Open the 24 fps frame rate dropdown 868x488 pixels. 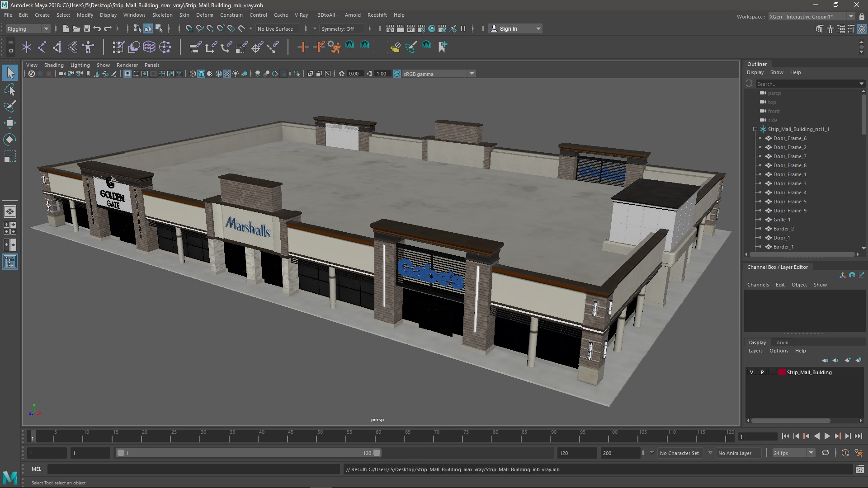tap(811, 453)
